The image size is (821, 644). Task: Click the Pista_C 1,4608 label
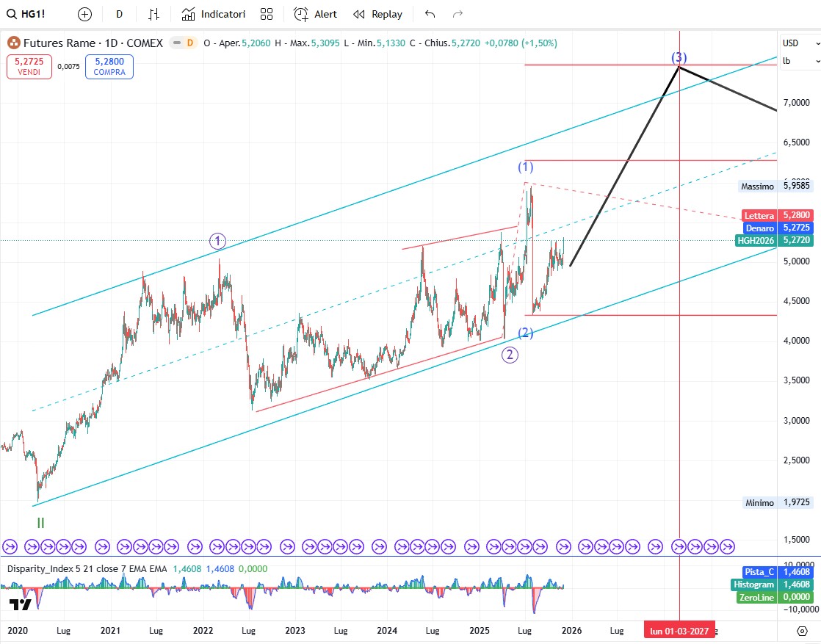point(778,572)
